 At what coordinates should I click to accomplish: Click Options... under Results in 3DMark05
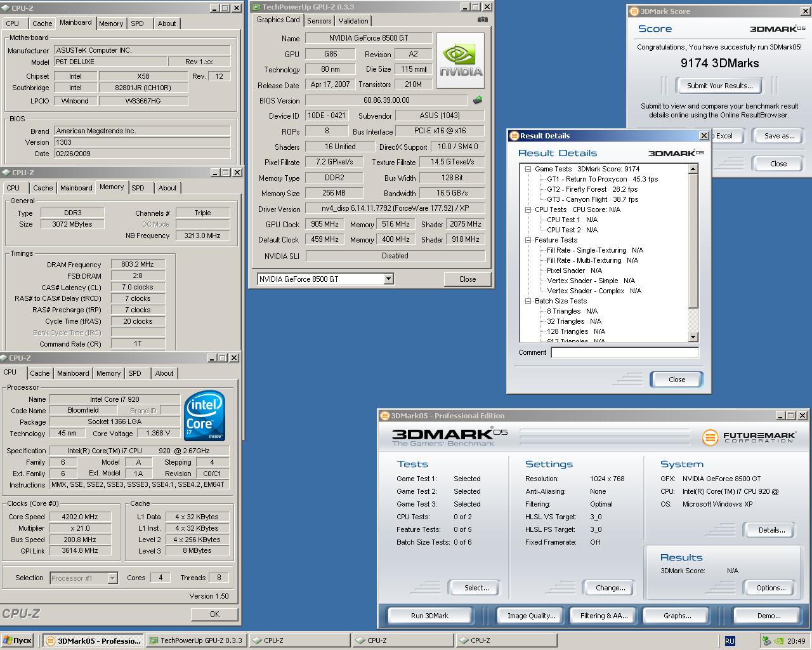[x=771, y=588]
